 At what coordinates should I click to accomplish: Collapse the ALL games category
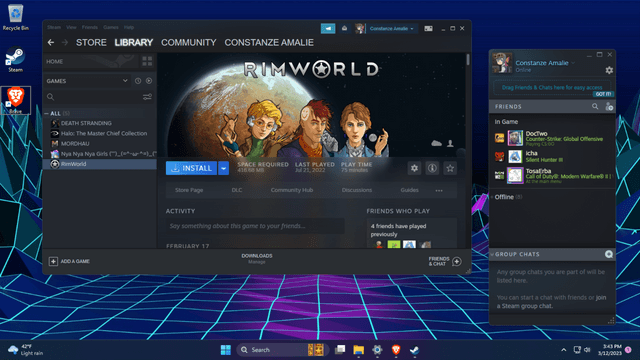pyautogui.click(x=47, y=113)
